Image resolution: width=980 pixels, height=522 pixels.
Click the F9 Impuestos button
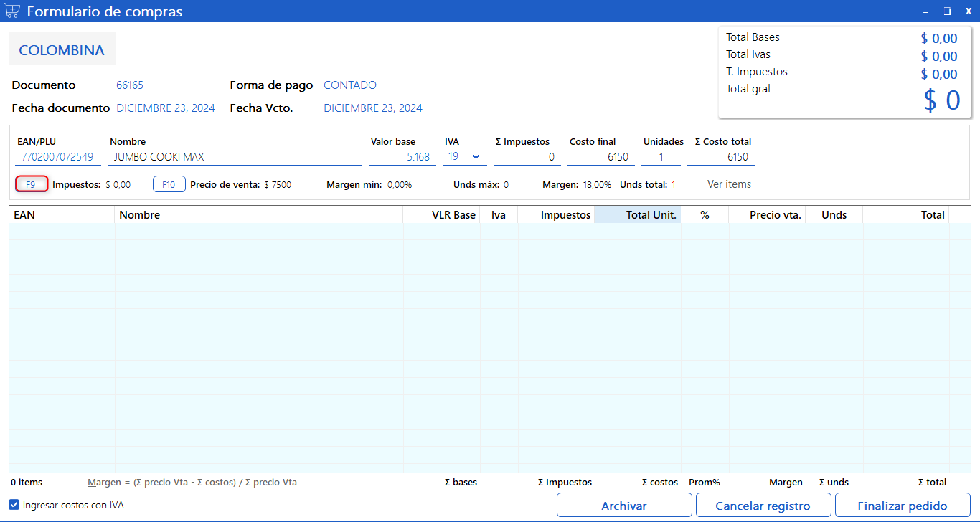pos(32,184)
